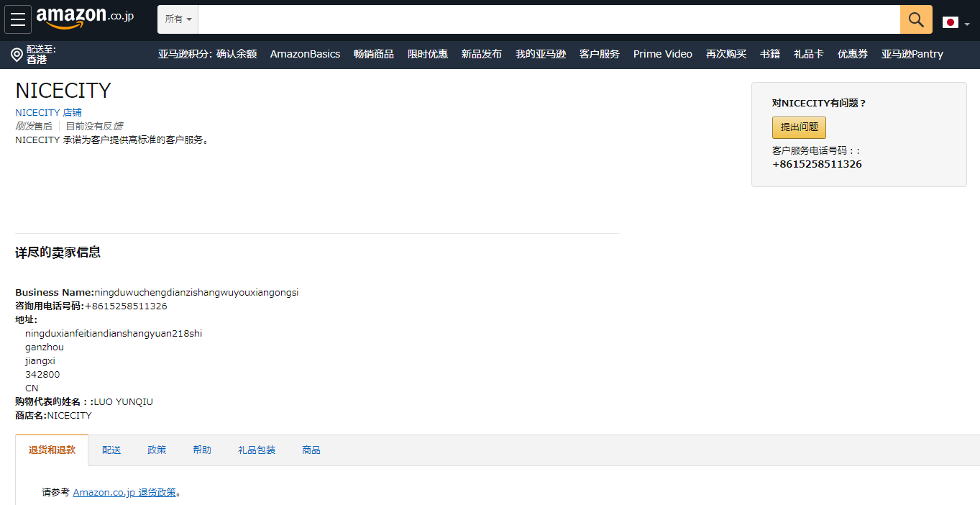980x505 pixels.
Task: Open the 所有 search category dropdown
Action: (x=178, y=19)
